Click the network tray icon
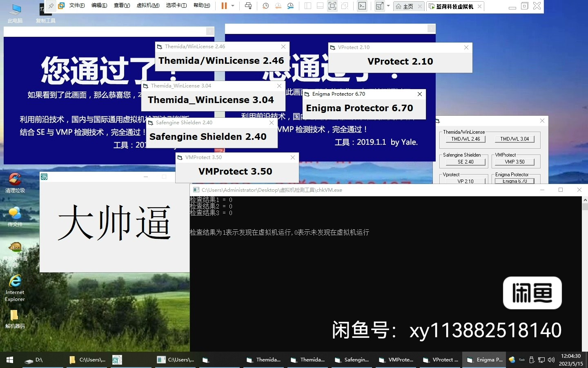 point(541,360)
